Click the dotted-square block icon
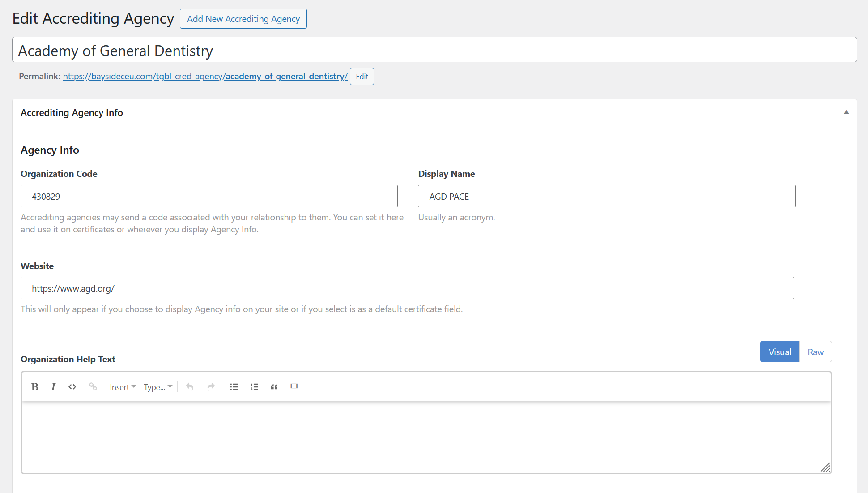The image size is (868, 493). pos(294,386)
